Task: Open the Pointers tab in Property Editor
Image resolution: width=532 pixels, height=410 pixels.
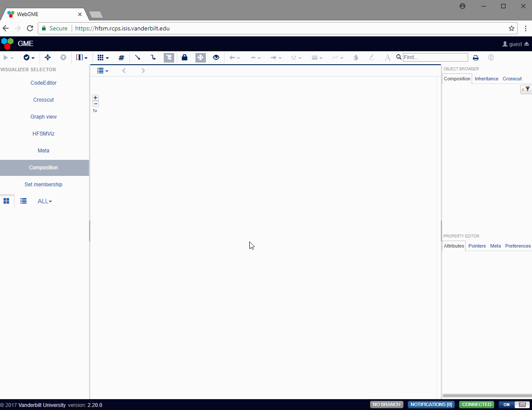Action: [477, 245]
